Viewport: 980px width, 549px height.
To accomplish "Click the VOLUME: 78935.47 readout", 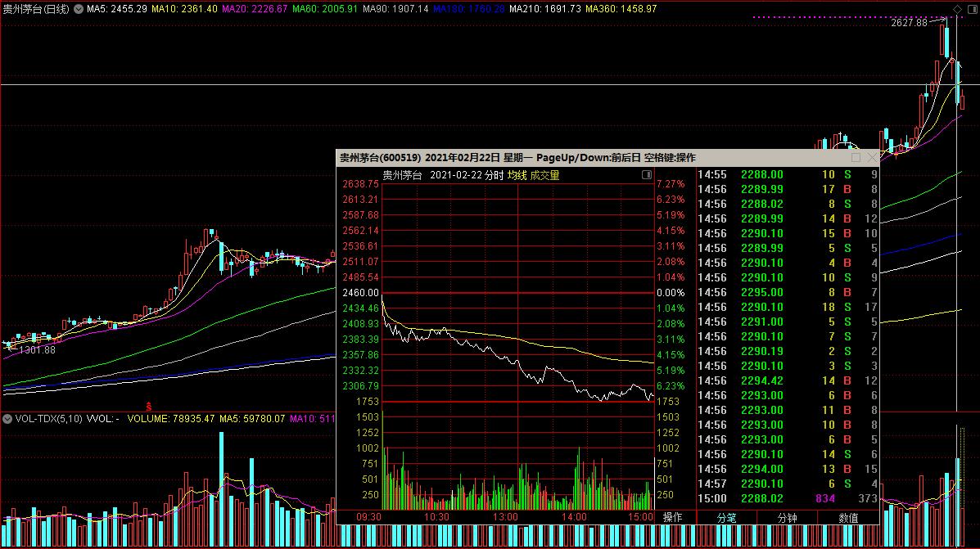I will pos(171,418).
